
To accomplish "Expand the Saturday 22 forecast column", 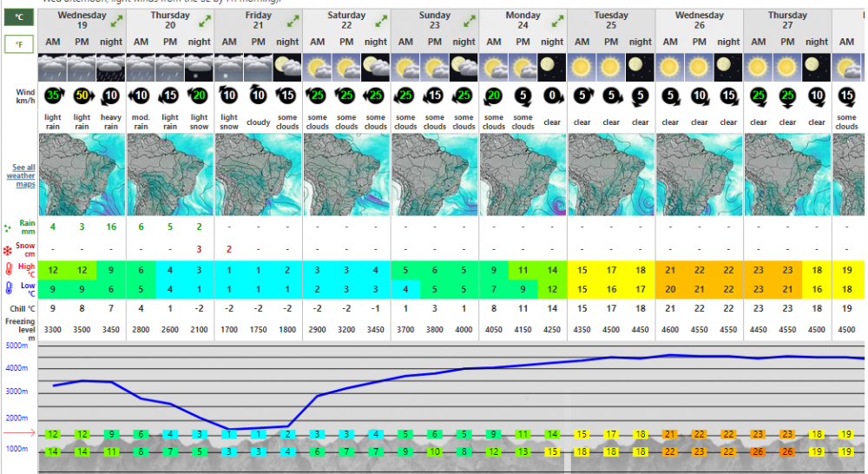I will tap(380, 20).
